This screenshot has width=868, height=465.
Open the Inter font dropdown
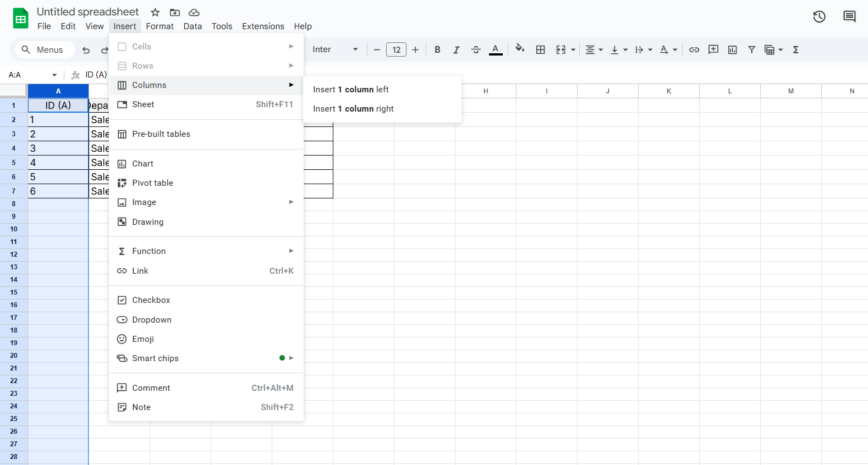pyautogui.click(x=334, y=50)
